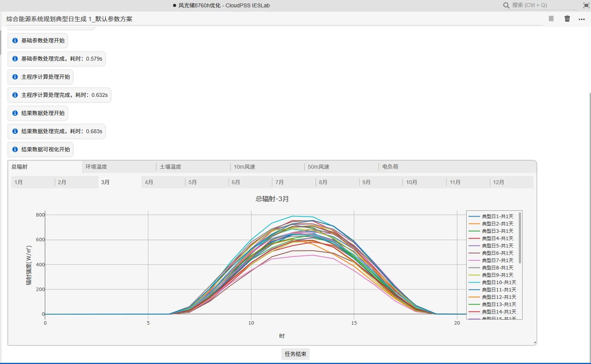
Task: Click the chart legend scrollbar
Action: click(520, 238)
